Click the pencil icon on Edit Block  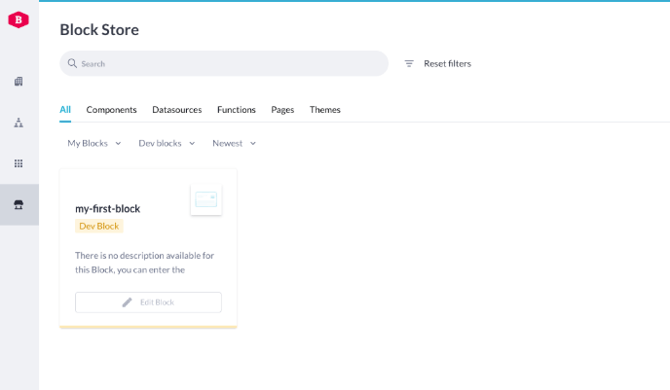point(127,302)
